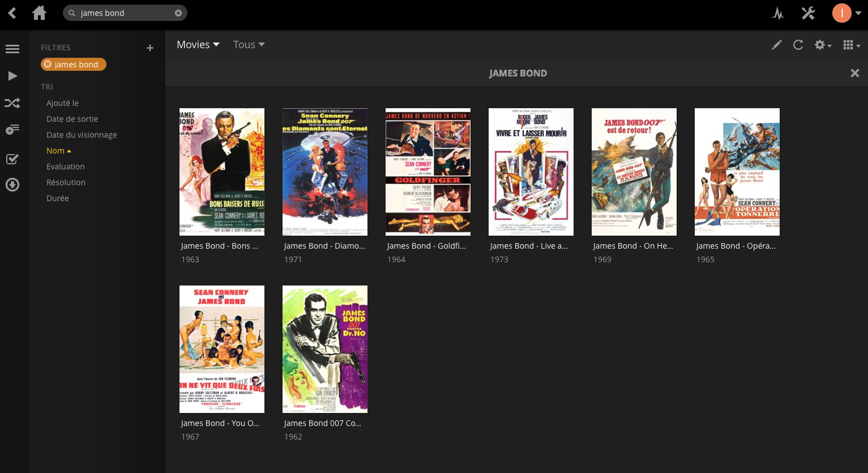Toggle the sidebar hamburger menu icon

(12, 49)
